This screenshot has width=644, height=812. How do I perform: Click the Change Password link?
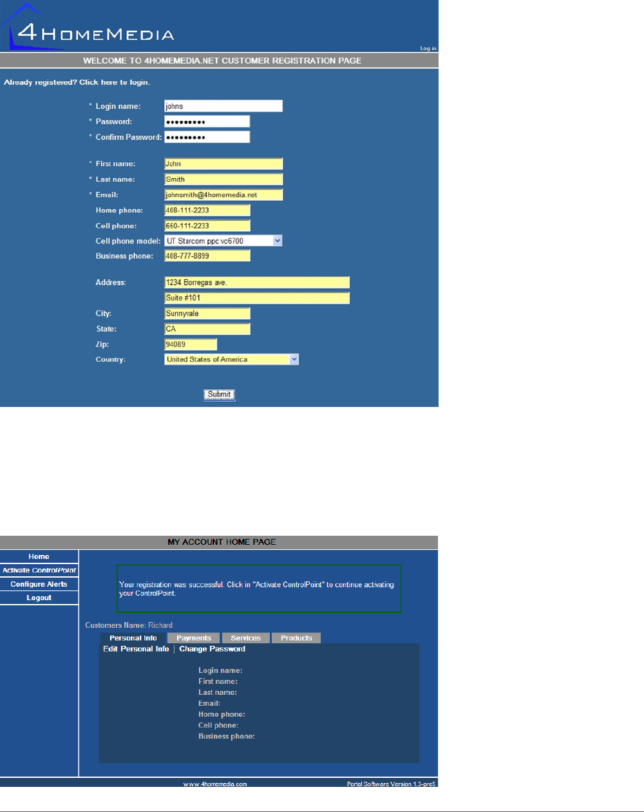coord(213,649)
